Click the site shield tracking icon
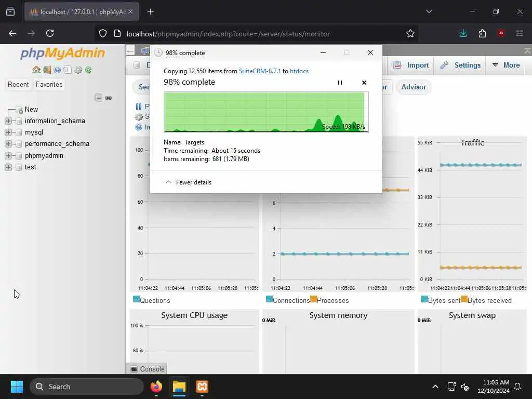Viewport: 532px width, 399px height. tap(103, 34)
